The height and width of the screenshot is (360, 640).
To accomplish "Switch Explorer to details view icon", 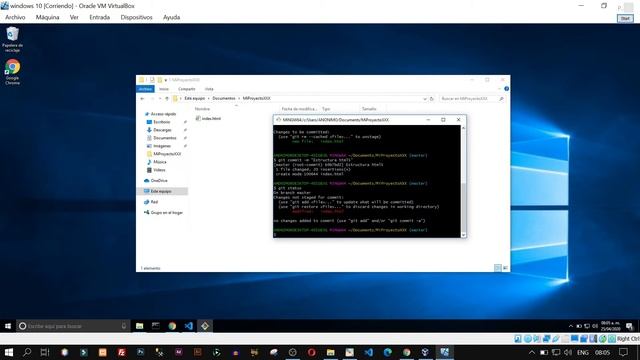I will click(x=498, y=268).
